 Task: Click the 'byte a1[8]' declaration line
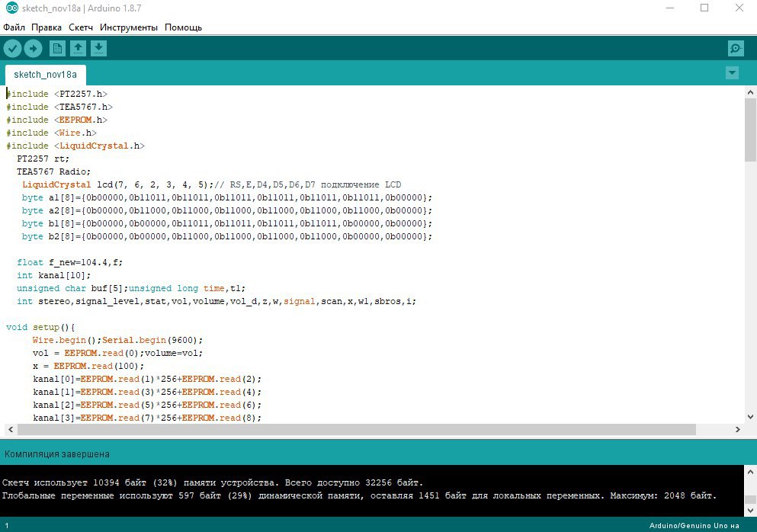(227, 198)
